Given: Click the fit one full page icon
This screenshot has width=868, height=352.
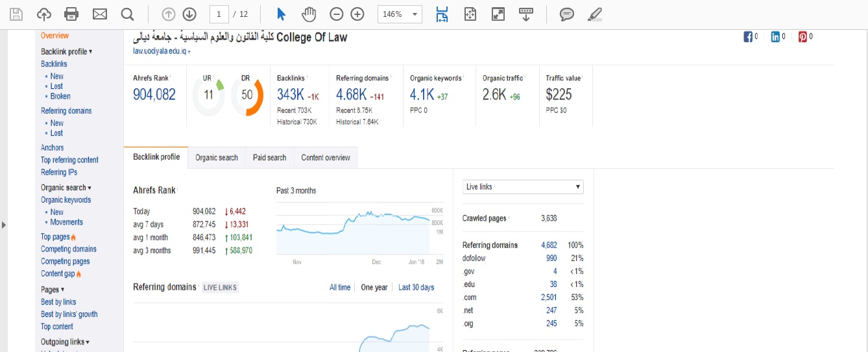Looking at the screenshot, I should click(x=470, y=14).
